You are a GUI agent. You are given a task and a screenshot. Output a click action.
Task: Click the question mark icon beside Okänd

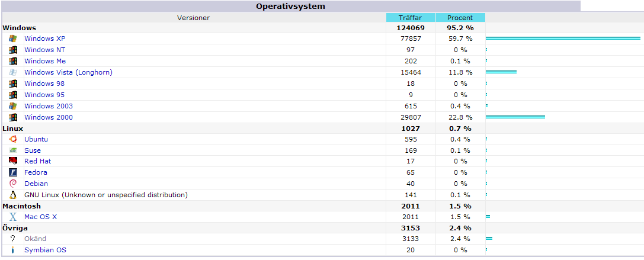click(12, 239)
